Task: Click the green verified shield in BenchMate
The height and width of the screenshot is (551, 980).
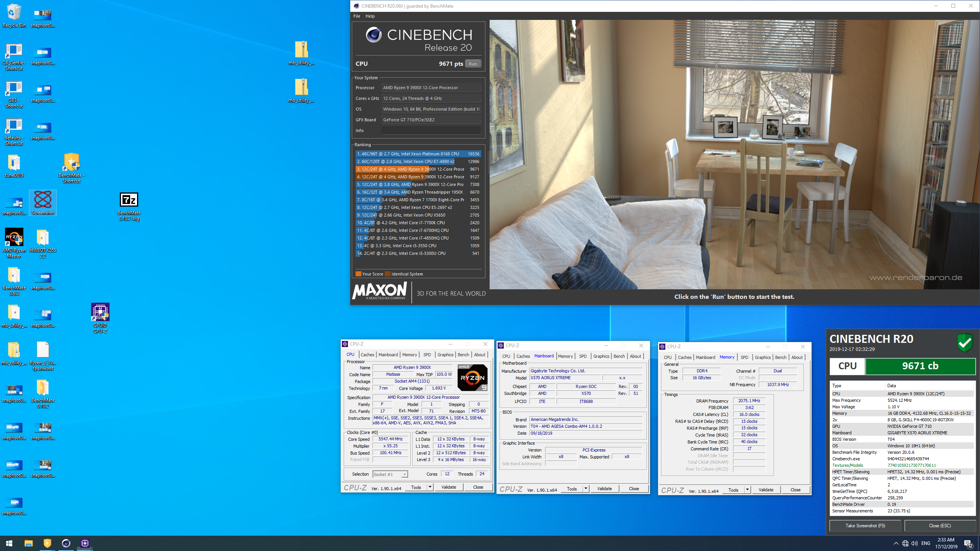Action: click(x=964, y=342)
